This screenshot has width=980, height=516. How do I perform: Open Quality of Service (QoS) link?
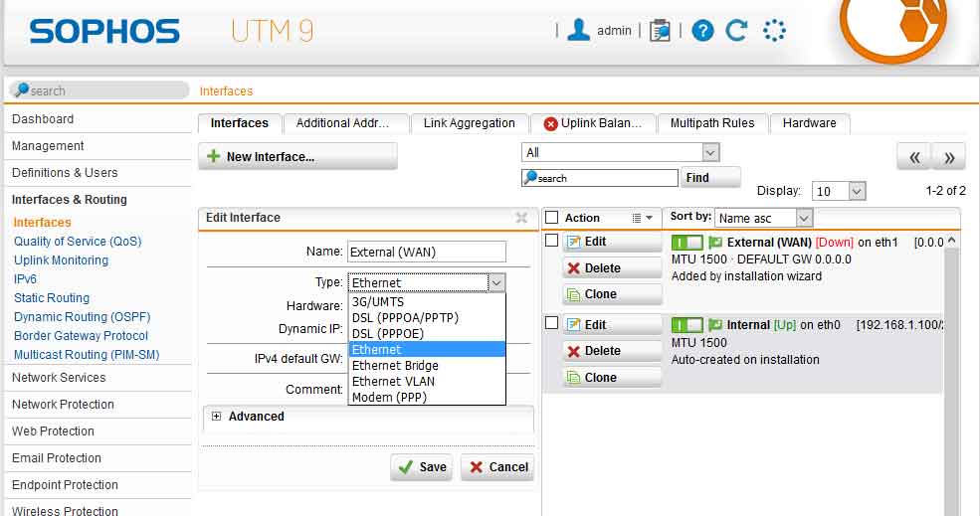(78, 242)
